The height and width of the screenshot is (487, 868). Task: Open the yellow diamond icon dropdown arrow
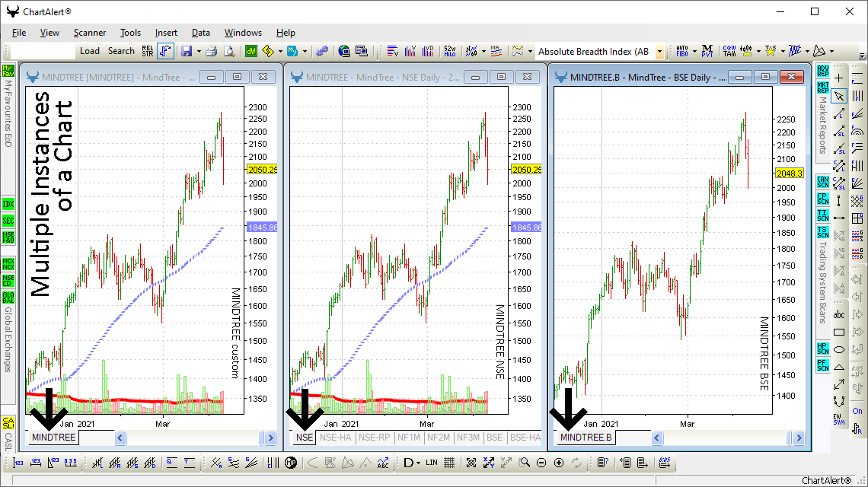coord(280,52)
